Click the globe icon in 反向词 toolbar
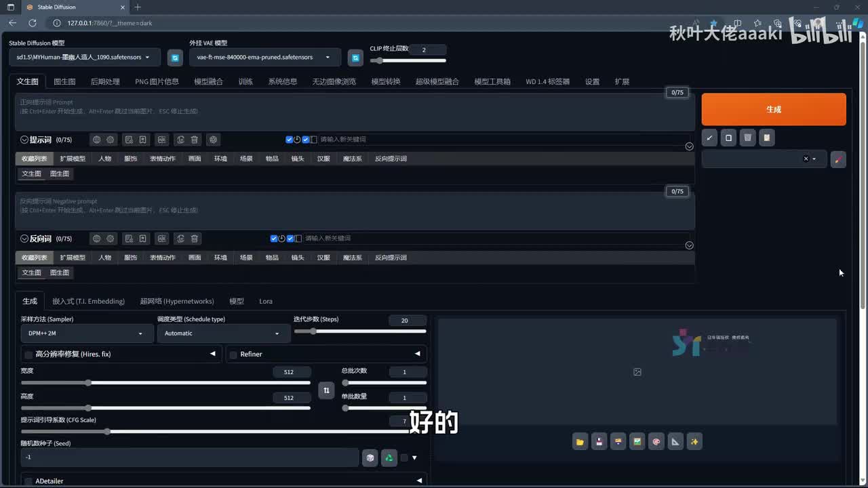Screen dimensions: 868x488 coord(96,239)
